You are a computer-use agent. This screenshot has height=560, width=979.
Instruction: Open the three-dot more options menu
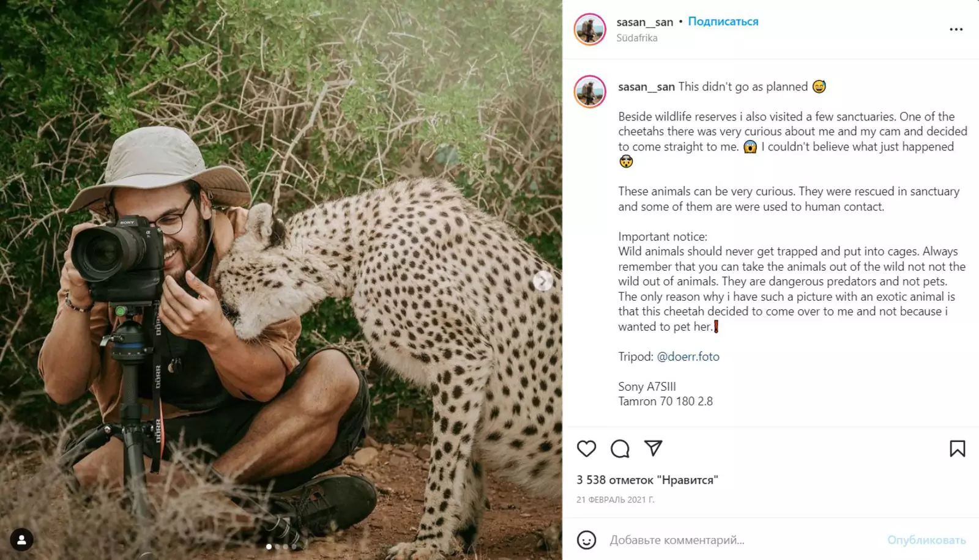956,29
